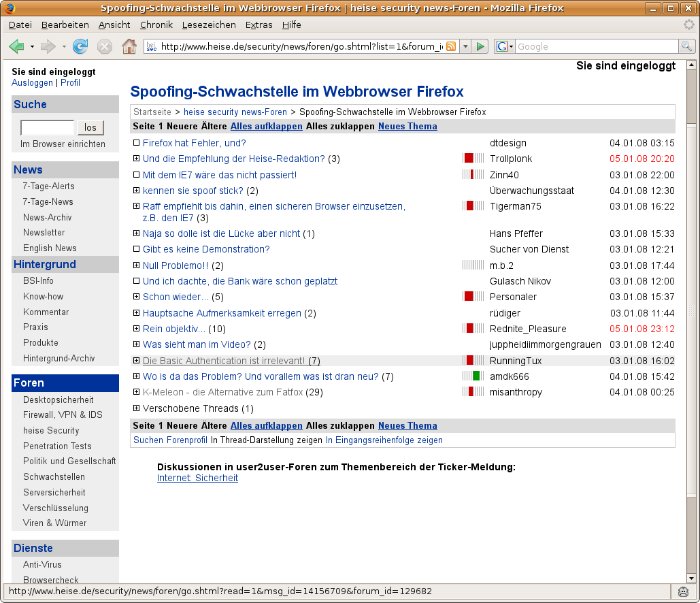The width and height of the screenshot is (700, 603).
Task: Click the forward navigation arrow
Action: point(48,46)
